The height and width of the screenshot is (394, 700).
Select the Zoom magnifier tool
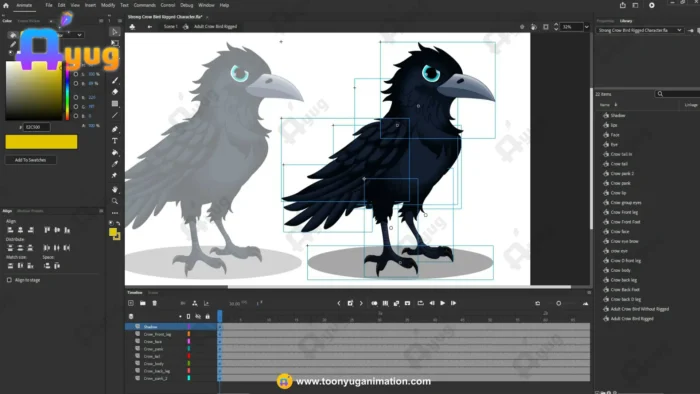click(115, 201)
